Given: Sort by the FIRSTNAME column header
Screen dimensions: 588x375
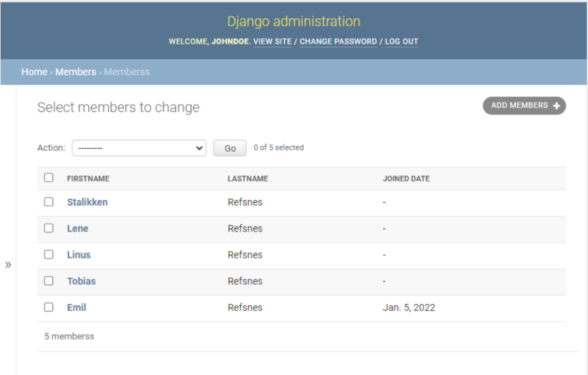Looking at the screenshot, I should click(88, 179).
